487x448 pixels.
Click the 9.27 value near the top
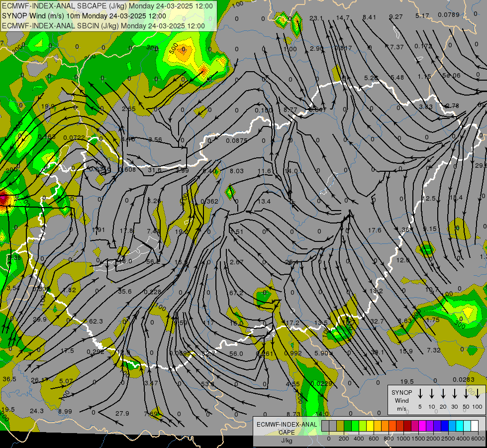[x=395, y=16]
